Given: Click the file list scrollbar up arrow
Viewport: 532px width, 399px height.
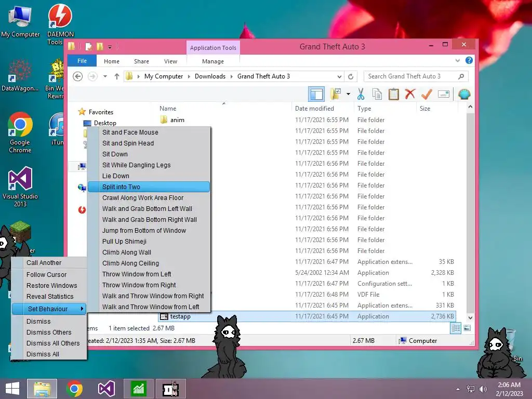Looking at the screenshot, I should point(470,107).
